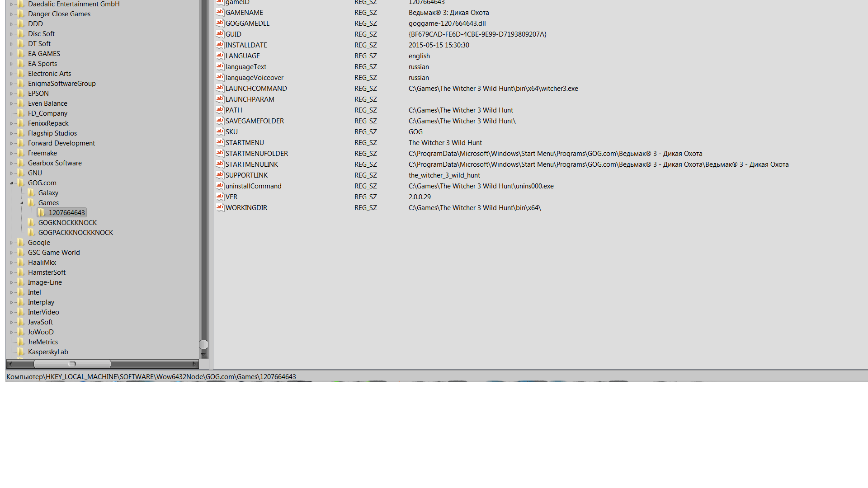Select the JoWooD key
Viewport: 868px width, 488px height.
[x=41, y=332]
